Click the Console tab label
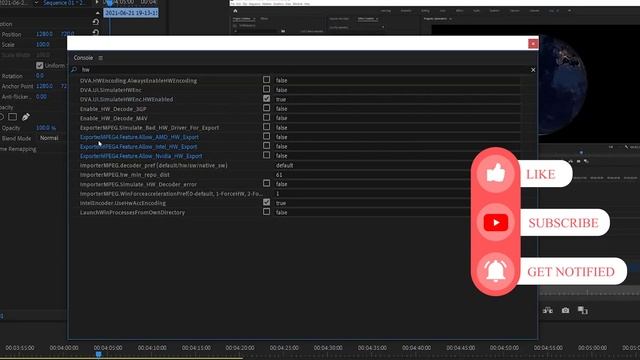The image size is (640, 360). pos(83,58)
